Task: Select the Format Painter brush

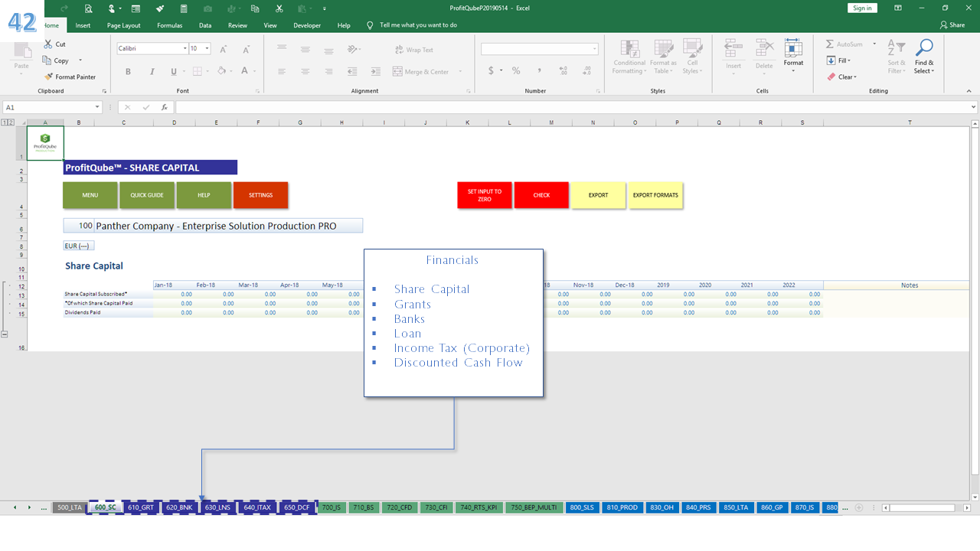Action: coord(49,77)
